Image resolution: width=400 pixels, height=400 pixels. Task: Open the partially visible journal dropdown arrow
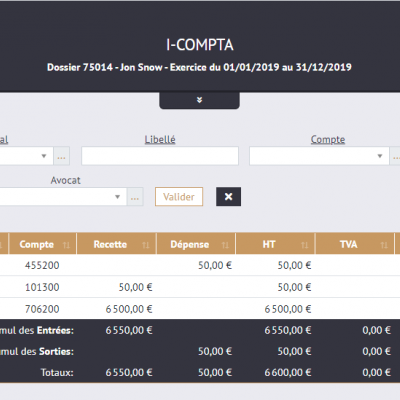click(x=44, y=156)
